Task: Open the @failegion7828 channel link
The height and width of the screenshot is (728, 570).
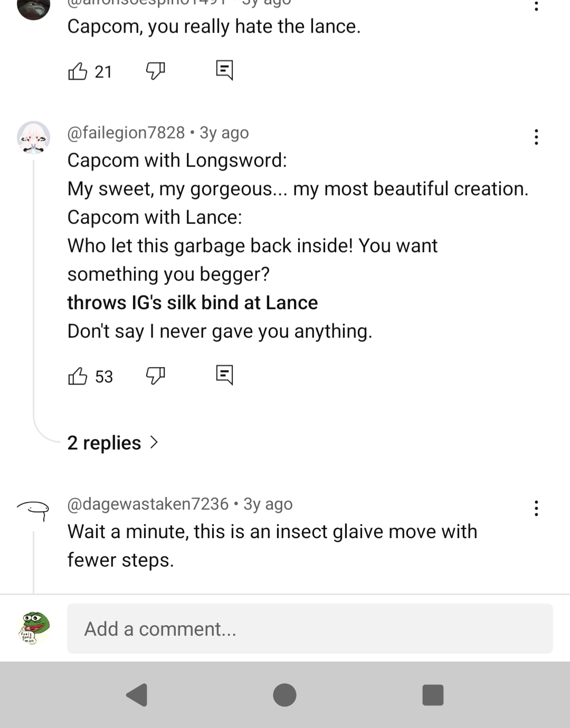Action: [x=126, y=133]
